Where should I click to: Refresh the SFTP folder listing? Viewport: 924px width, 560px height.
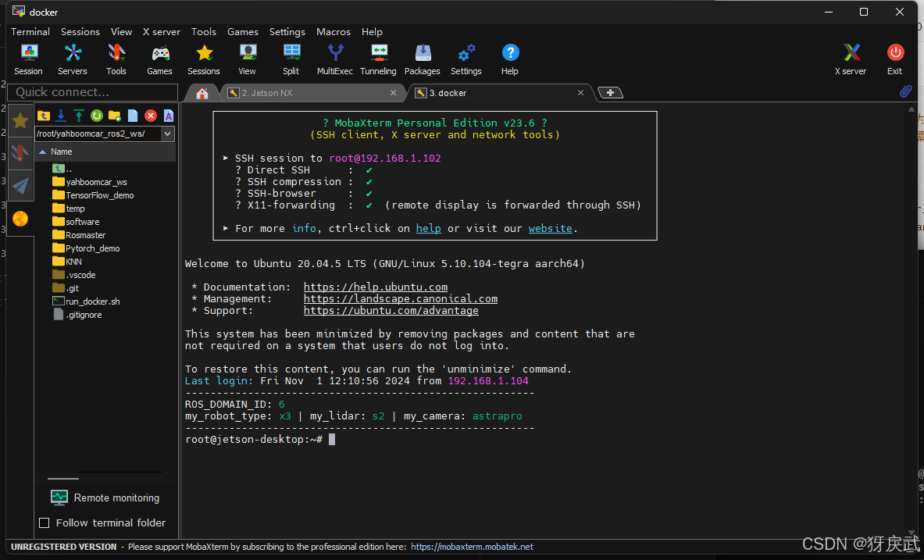97,116
